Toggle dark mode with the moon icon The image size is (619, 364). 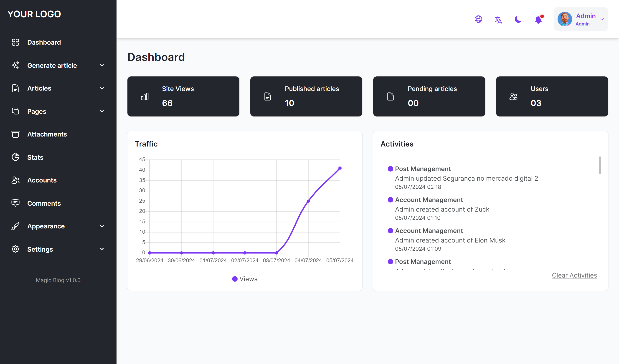tap(518, 19)
